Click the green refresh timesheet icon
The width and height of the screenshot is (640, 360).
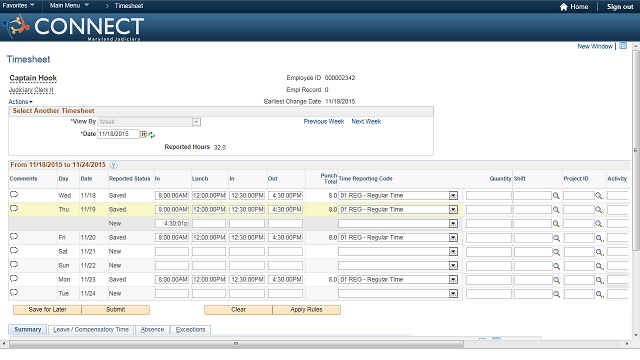[x=152, y=135]
